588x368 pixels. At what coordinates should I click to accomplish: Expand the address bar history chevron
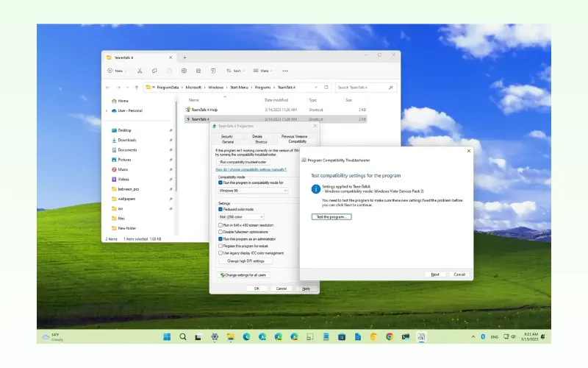pos(316,87)
